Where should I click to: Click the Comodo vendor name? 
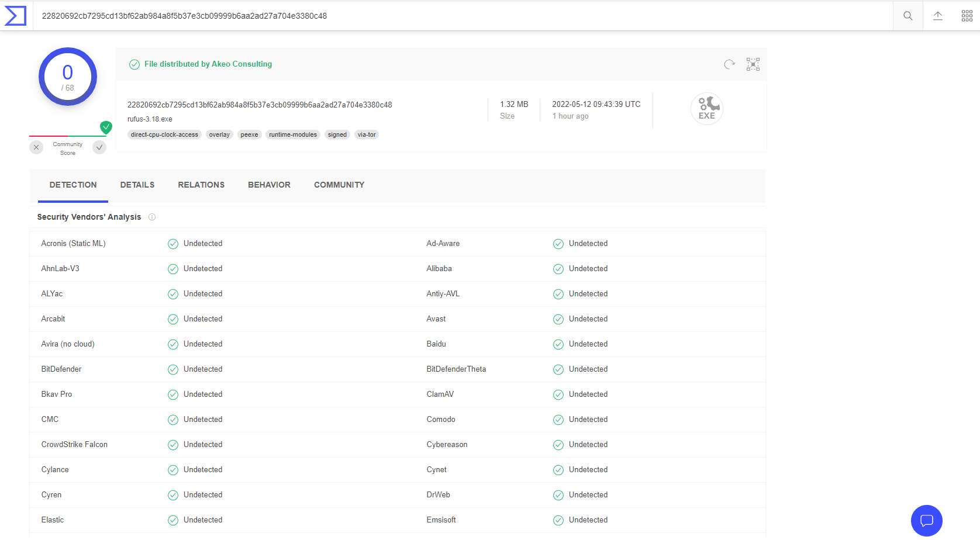(441, 420)
